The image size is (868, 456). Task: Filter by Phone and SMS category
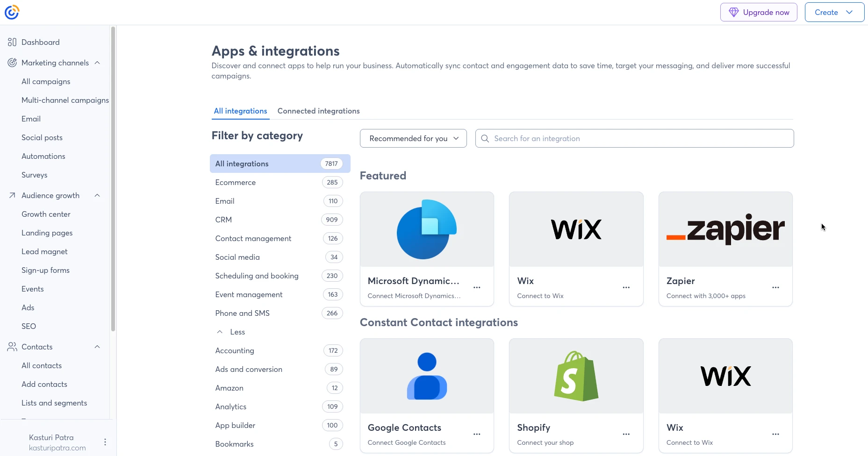(x=280, y=313)
